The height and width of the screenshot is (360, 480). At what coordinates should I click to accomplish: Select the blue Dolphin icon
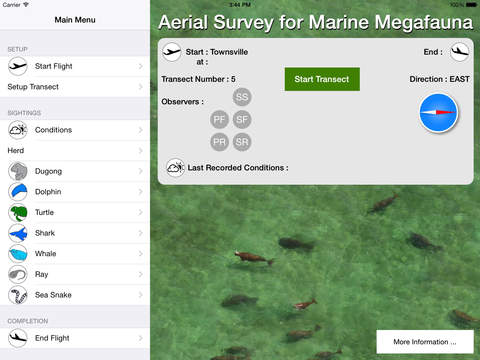(x=18, y=192)
